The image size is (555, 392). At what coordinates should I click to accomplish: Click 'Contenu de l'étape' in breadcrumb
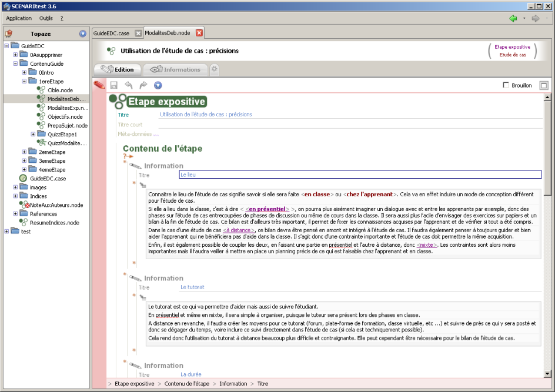[186, 384]
